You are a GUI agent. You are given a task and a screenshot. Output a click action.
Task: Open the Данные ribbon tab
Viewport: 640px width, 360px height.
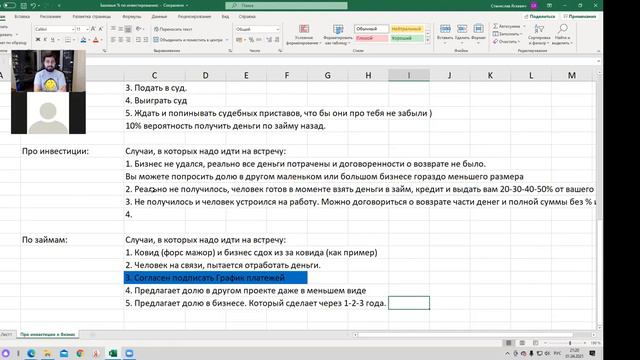[159, 17]
